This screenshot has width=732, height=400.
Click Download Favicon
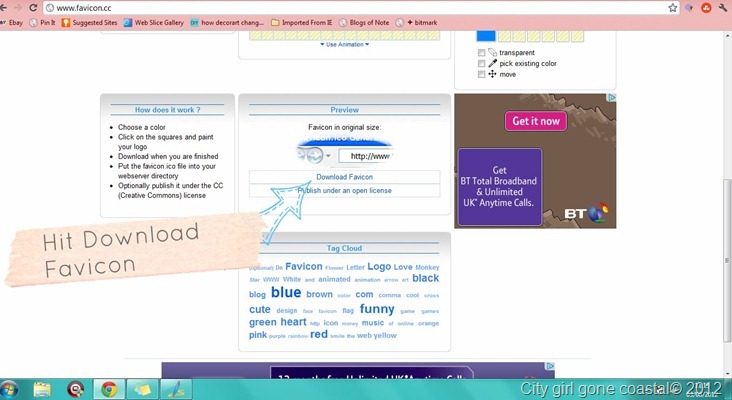coord(345,177)
